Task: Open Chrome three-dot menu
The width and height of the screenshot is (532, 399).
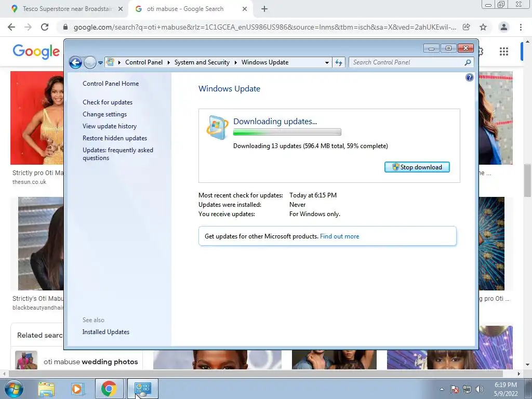Action: (x=521, y=27)
